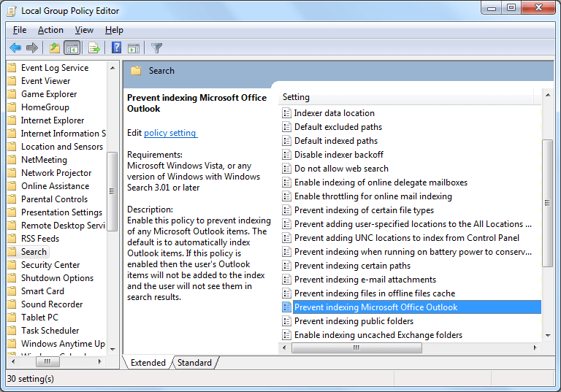Click the settings list vertical scrollbar thumb
This screenshot has height=392, width=561.
[547, 203]
